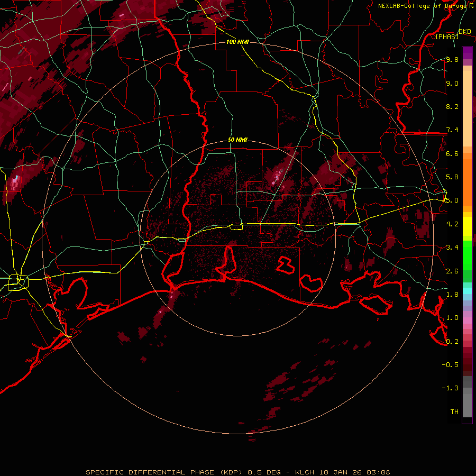Click the 5.8 legend value
This screenshot has height=476, width=476.
tap(452, 177)
